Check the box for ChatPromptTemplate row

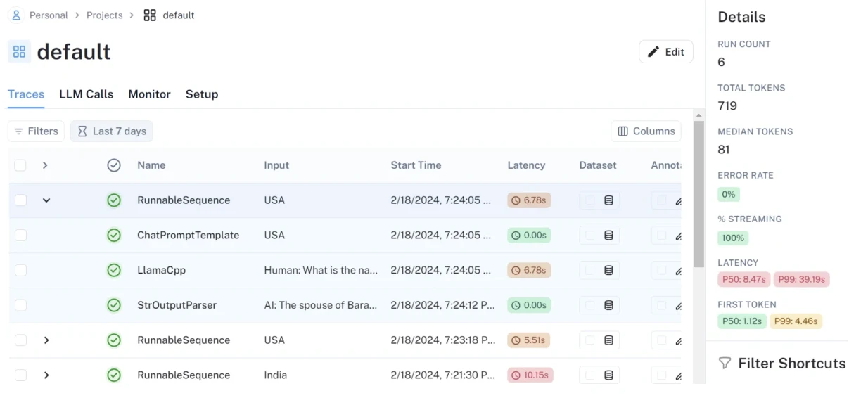point(20,236)
